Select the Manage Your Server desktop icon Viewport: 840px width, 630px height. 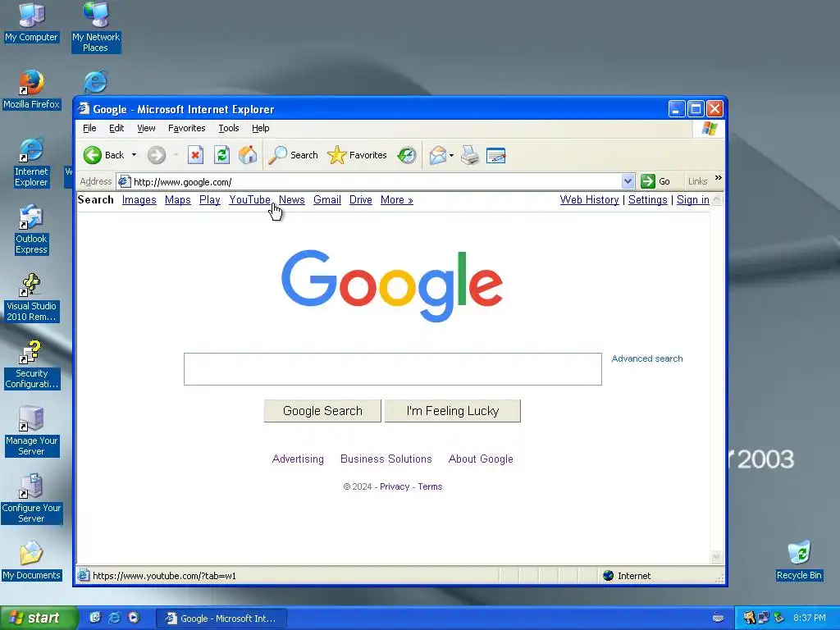[x=32, y=431]
